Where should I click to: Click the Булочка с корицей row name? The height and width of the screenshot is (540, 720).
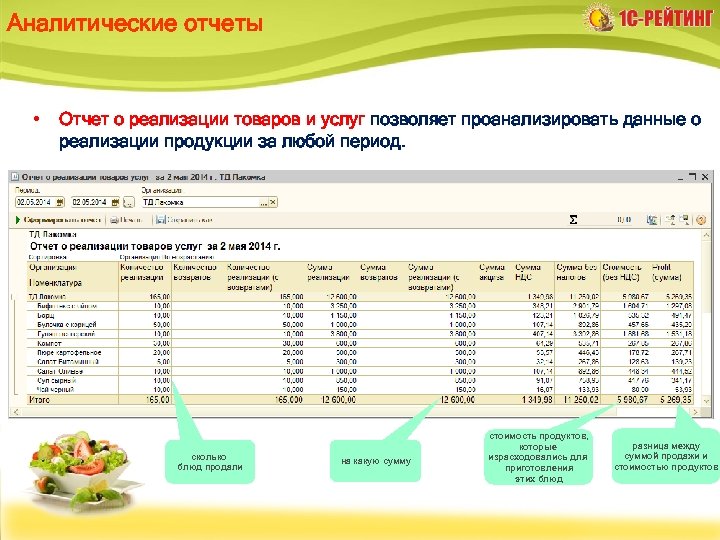click(x=67, y=325)
